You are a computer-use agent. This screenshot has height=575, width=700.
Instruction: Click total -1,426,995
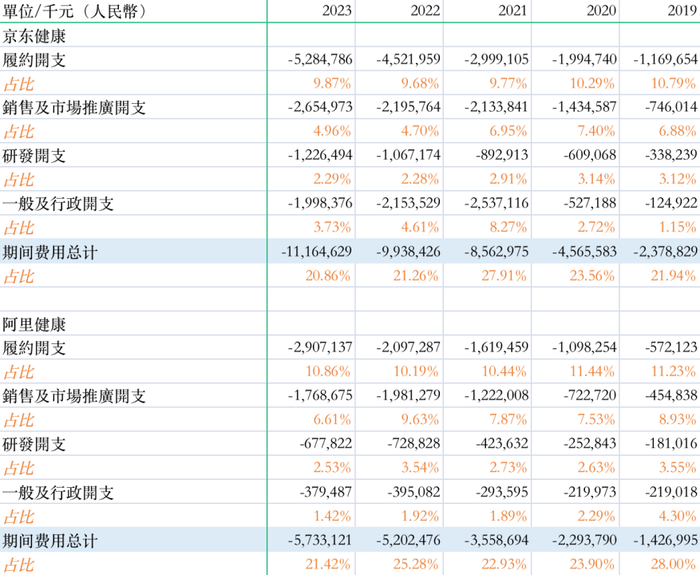pyautogui.click(x=666, y=540)
